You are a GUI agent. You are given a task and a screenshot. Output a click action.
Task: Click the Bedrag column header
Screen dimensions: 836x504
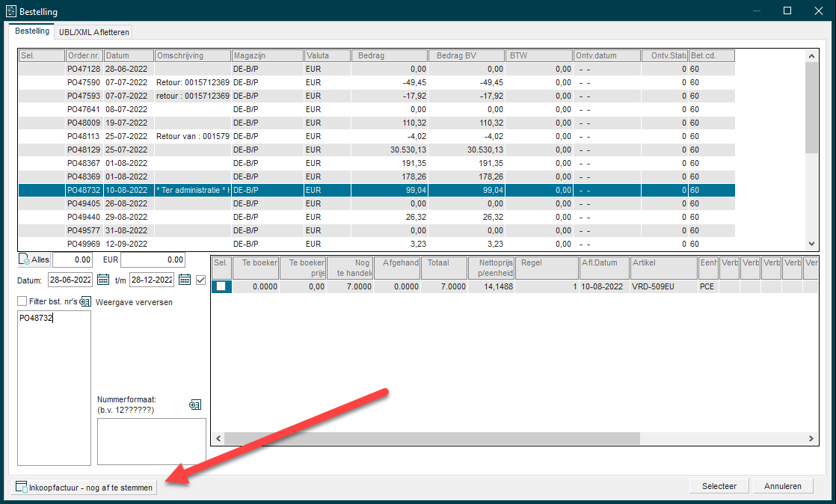(x=390, y=55)
